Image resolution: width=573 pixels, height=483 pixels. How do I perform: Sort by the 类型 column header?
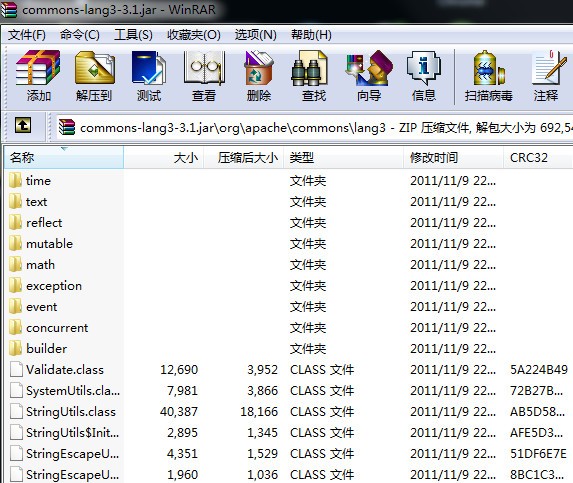344,157
